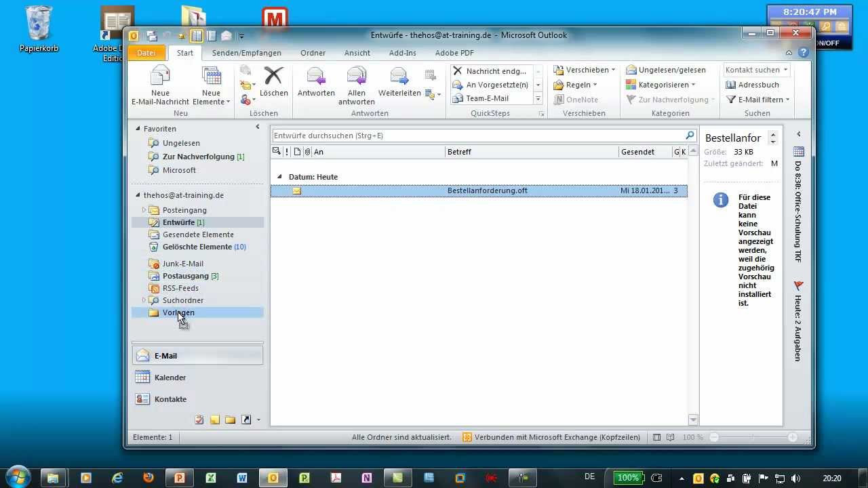Switch to the Ansicht tab
This screenshot has height=488, width=868.
tap(357, 53)
